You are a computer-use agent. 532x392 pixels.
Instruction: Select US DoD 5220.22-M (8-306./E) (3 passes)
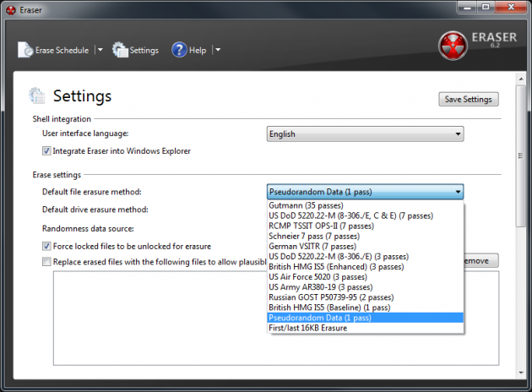point(366,256)
